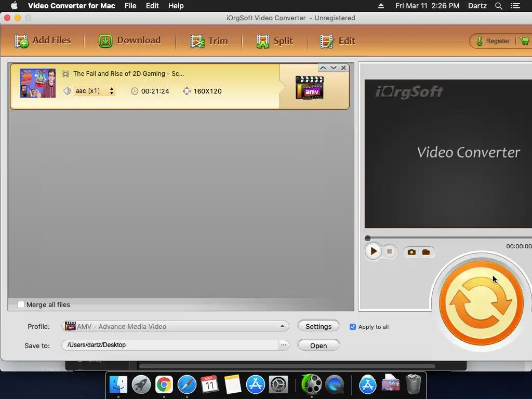
Task: Click the clock duration icon
Action: coord(135,91)
